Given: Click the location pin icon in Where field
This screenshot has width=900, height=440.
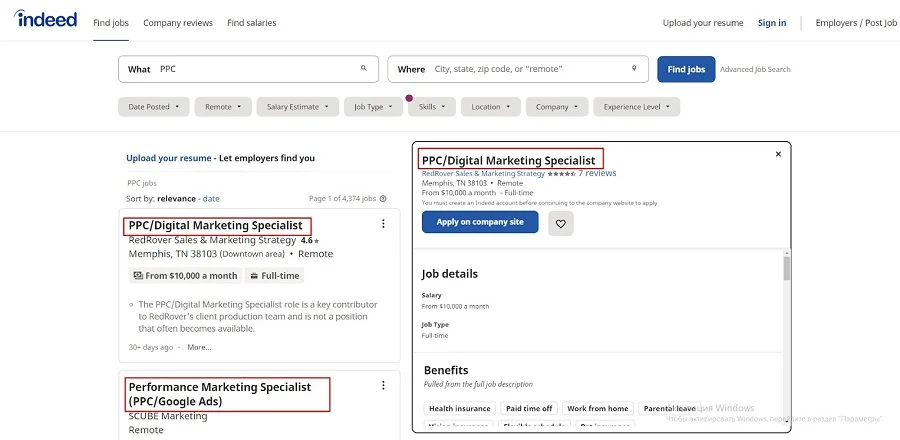Looking at the screenshot, I should 634,69.
